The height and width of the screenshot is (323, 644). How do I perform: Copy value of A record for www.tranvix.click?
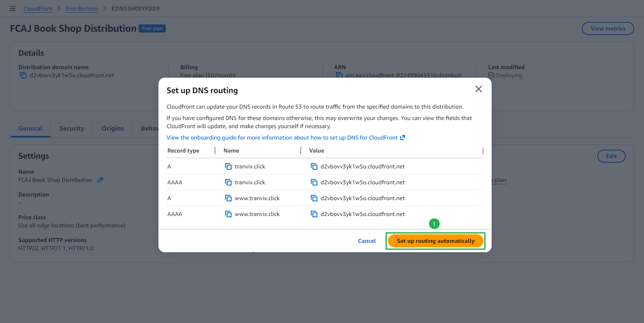coord(314,198)
